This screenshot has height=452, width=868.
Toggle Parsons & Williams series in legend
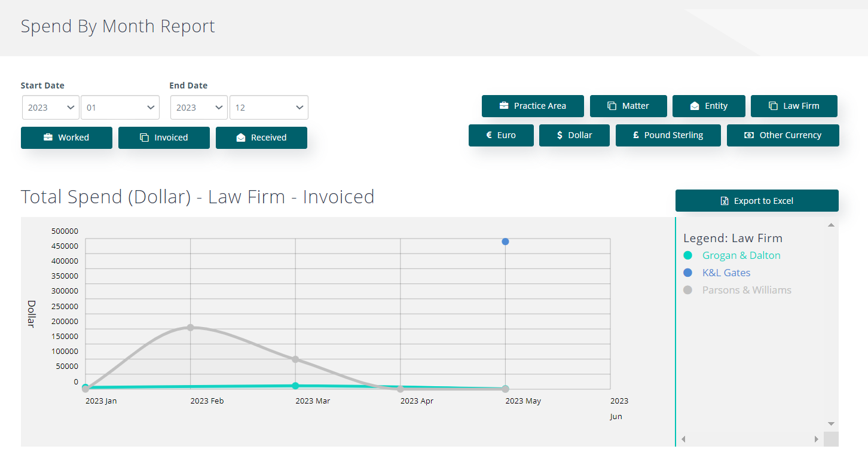pos(747,290)
